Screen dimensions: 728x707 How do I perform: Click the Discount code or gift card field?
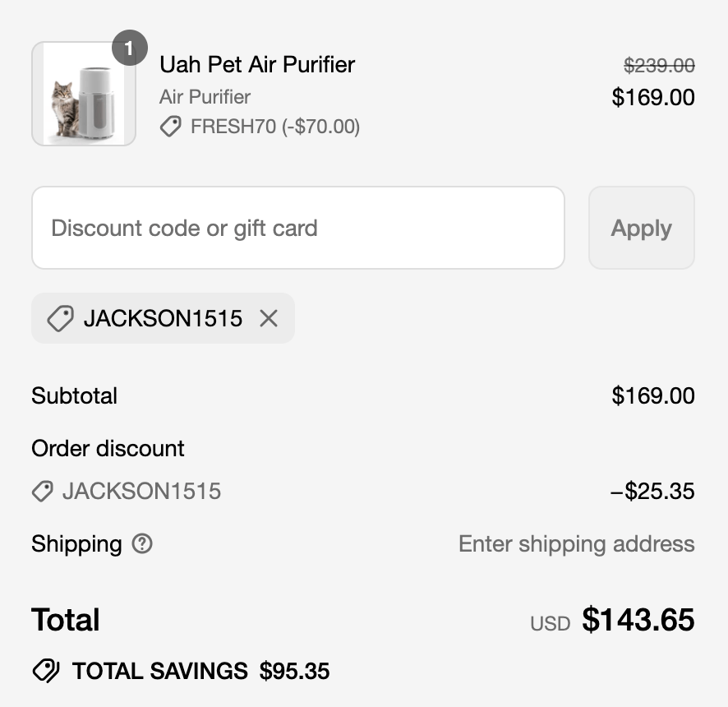click(x=298, y=228)
